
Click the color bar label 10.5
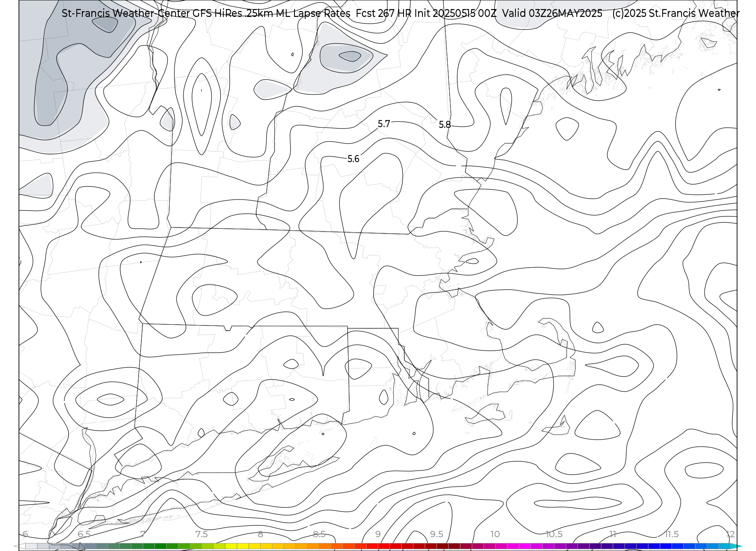(x=554, y=534)
